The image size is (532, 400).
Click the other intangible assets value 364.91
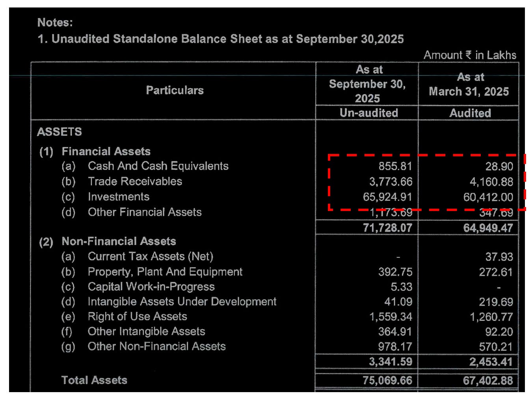pyautogui.click(x=395, y=332)
